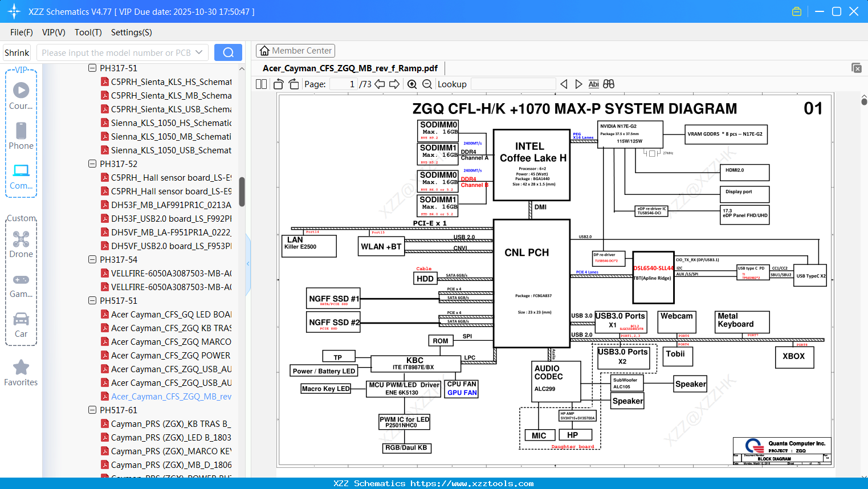Collapse the PH317-51 tree folder

(92, 68)
